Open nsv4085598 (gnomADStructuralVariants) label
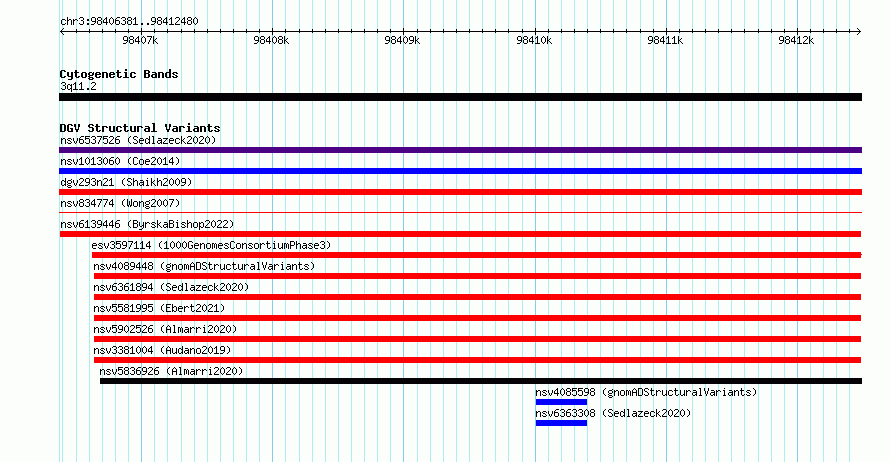This screenshot has width=890, height=462. (x=646, y=392)
